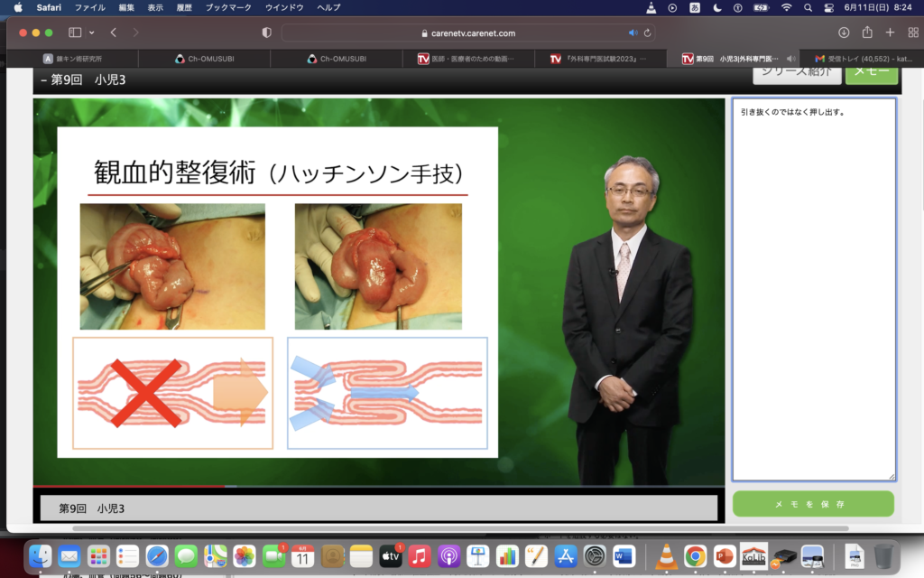
Task: Click the video progress bar
Action: (379, 486)
